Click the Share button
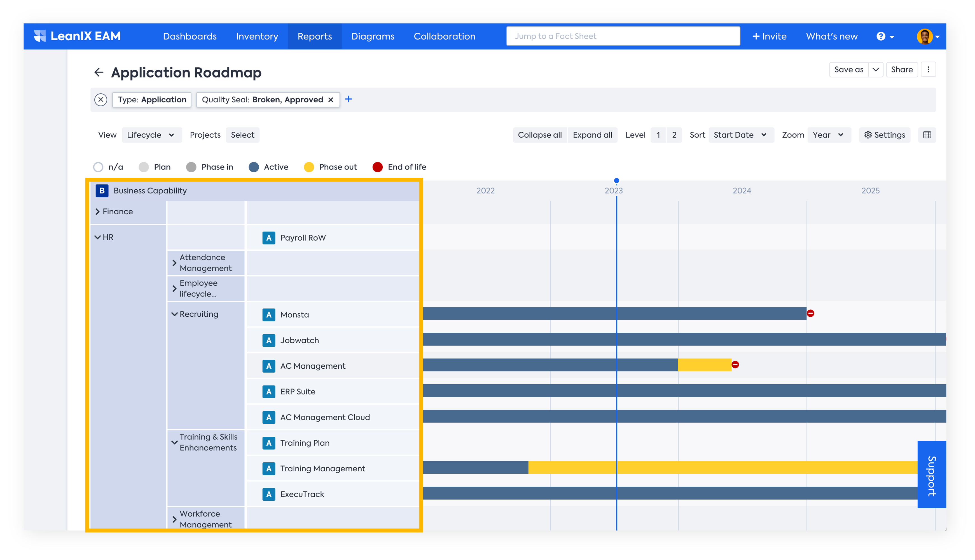 [x=901, y=70]
